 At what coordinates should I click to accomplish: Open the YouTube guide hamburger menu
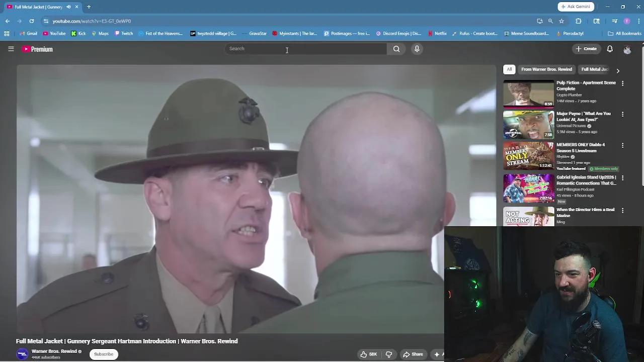[x=11, y=49]
